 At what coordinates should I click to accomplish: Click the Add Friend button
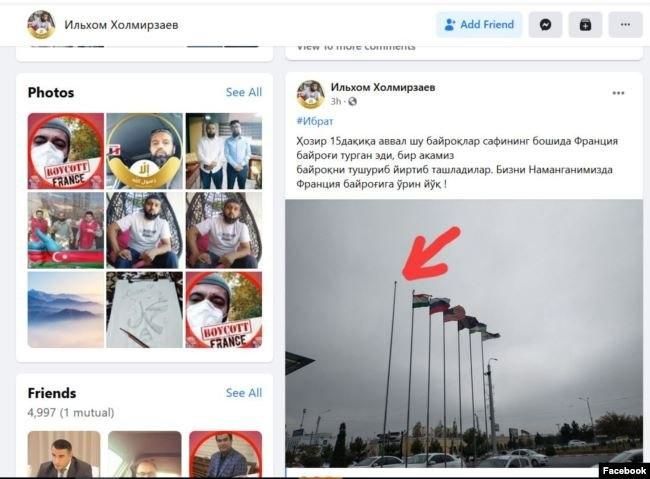point(479,25)
